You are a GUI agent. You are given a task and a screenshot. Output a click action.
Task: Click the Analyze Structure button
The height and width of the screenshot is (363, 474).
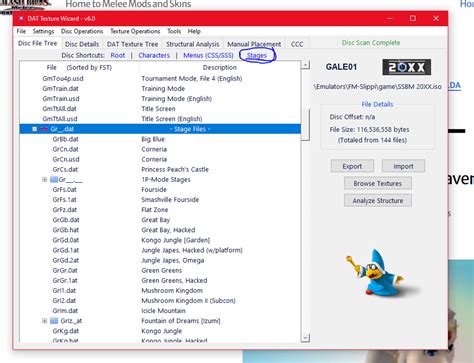(x=378, y=201)
